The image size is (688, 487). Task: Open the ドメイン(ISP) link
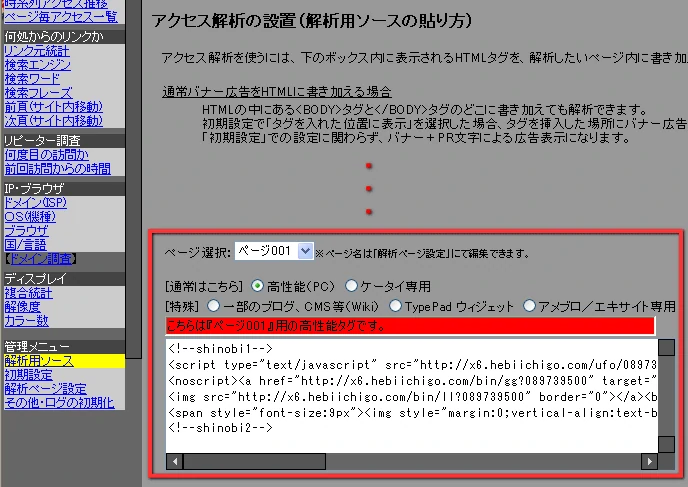[35, 203]
